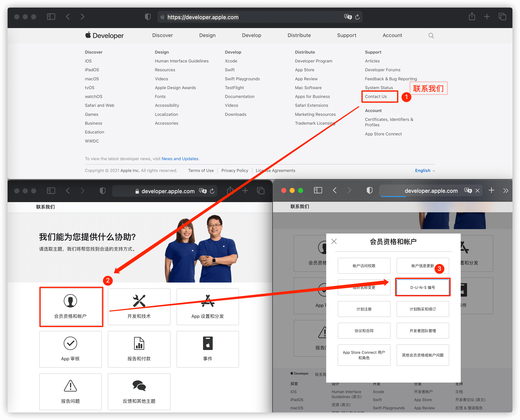520x420 pixels.
Task: Open News and Updates link
Action: (x=180, y=159)
